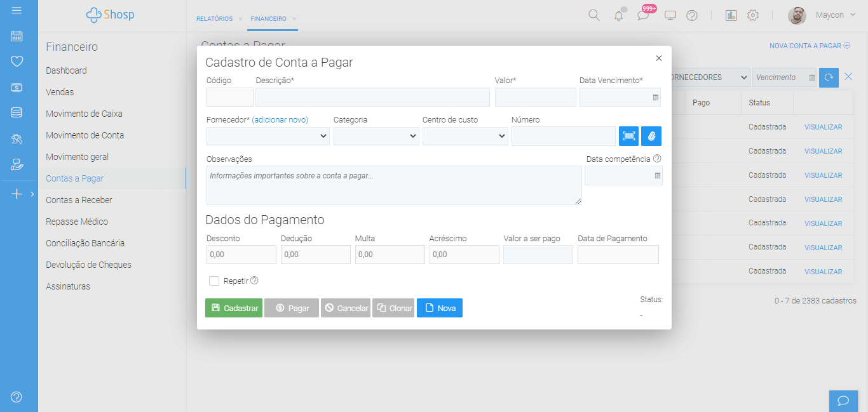Click the blue Nova button
Viewport: 868px width, 412px height.
point(440,308)
